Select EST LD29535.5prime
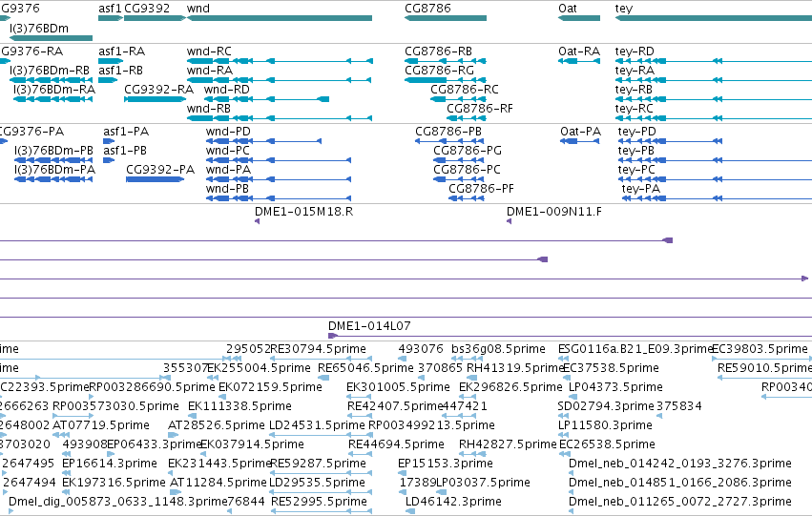The width and height of the screenshot is (812, 516). (x=318, y=483)
